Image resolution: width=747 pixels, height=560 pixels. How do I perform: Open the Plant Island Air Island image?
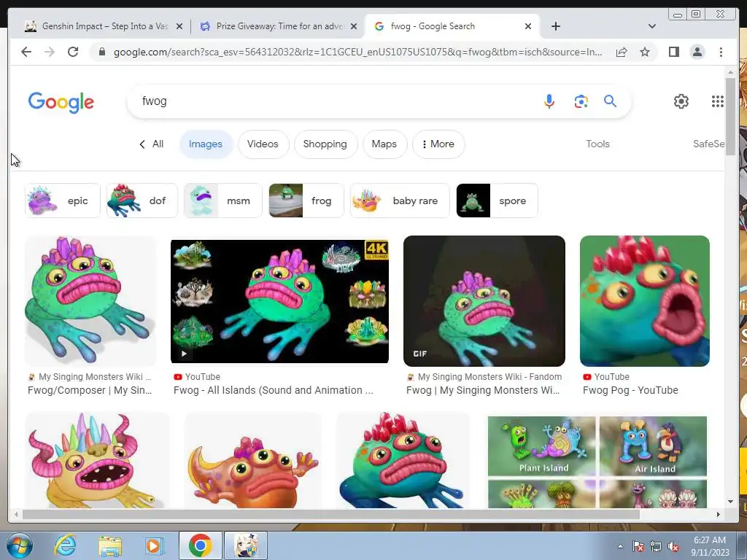point(597,462)
